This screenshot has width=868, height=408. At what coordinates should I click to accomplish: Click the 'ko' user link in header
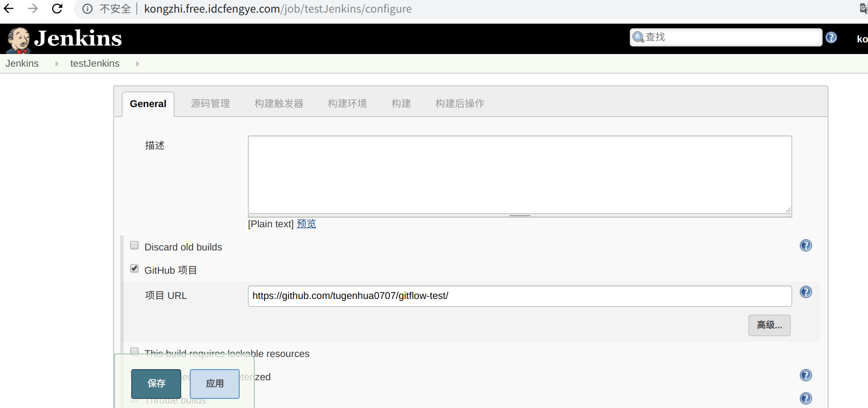point(862,39)
